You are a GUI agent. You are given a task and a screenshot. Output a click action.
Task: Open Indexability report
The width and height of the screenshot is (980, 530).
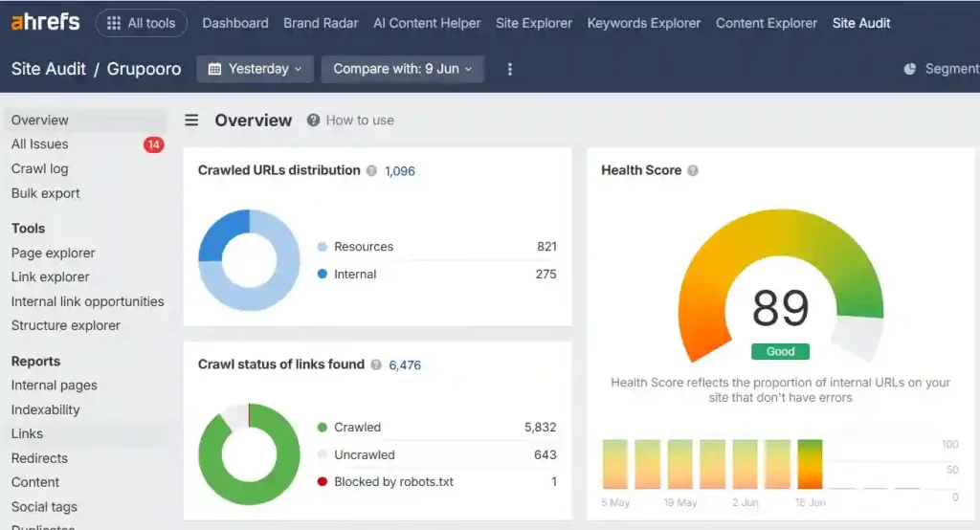[x=45, y=409]
